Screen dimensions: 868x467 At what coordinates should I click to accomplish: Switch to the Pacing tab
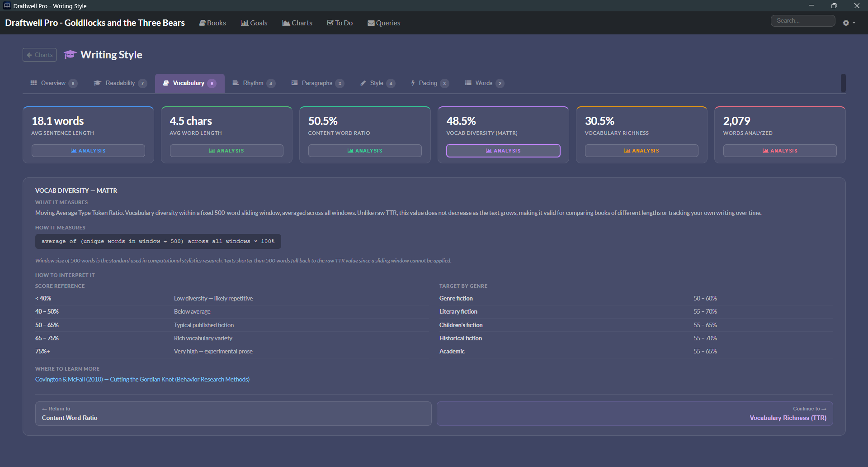pyautogui.click(x=429, y=83)
